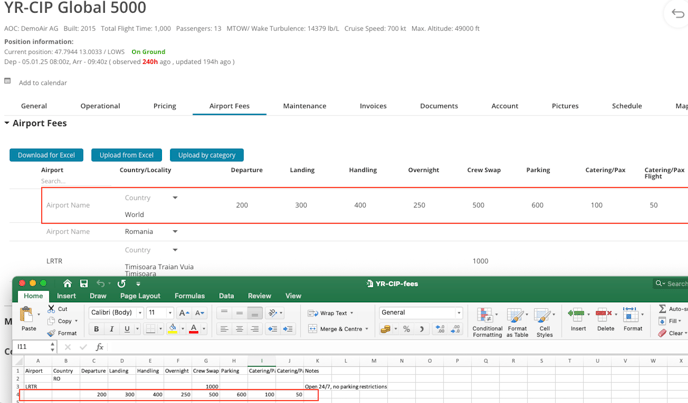Undo last action in Excel toolbar
This screenshot has height=403, width=688.
coord(100,284)
